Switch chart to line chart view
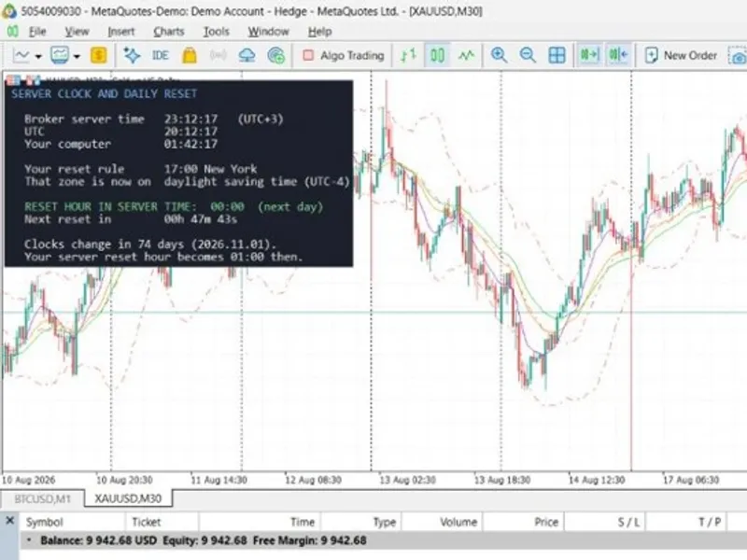 [x=466, y=55]
